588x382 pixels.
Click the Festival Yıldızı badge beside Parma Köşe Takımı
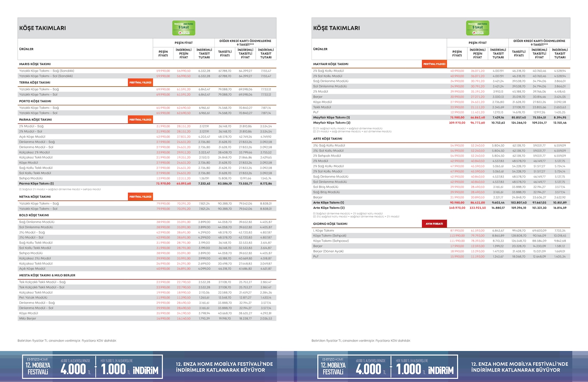coord(140,120)
